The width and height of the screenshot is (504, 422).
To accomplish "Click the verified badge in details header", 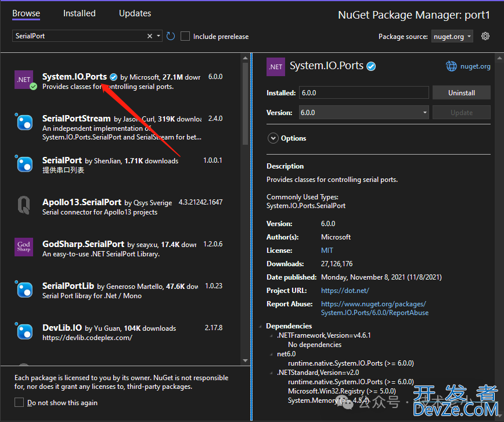I will pos(371,66).
